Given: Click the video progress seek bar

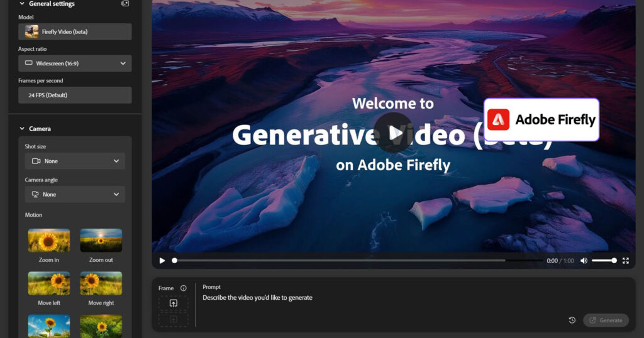Looking at the screenshot, I should coord(357,261).
